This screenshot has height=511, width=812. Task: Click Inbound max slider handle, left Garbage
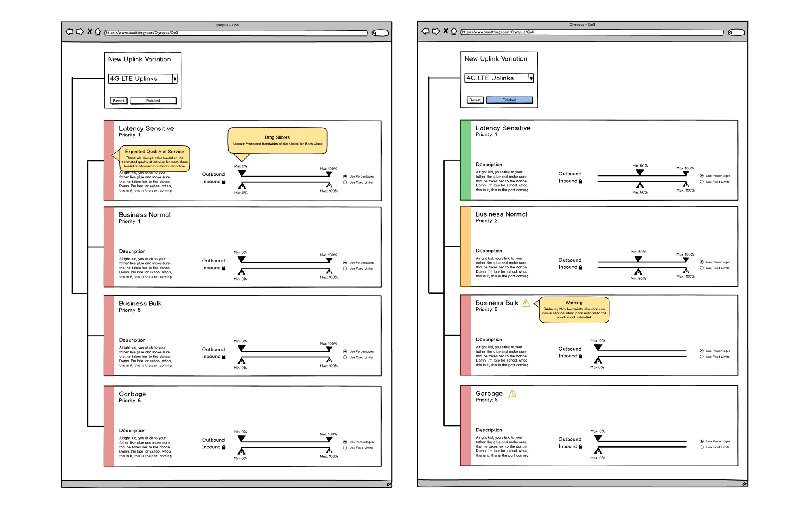(x=329, y=450)
